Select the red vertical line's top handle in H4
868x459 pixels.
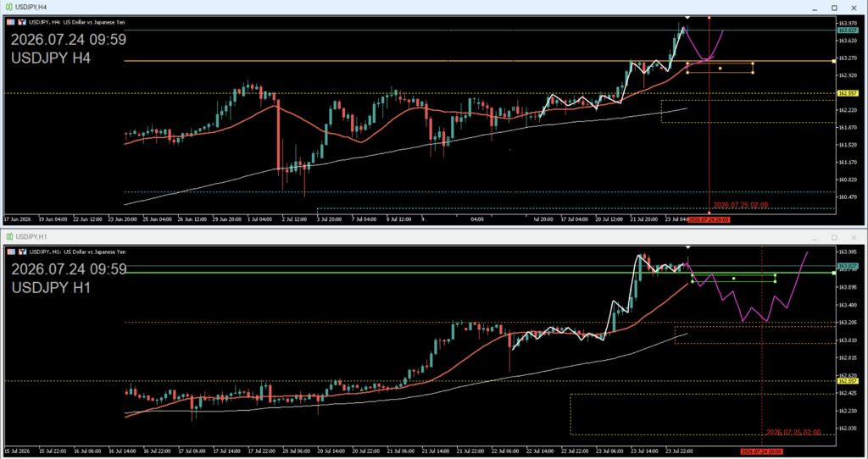pyautogui.click(x=709, y=18)
